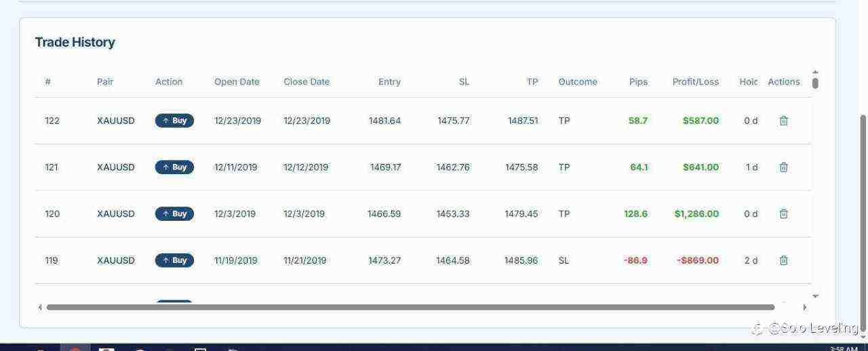Select the $587.00 profit value
This screenshot has height=351, width=868.
[701, 121]
